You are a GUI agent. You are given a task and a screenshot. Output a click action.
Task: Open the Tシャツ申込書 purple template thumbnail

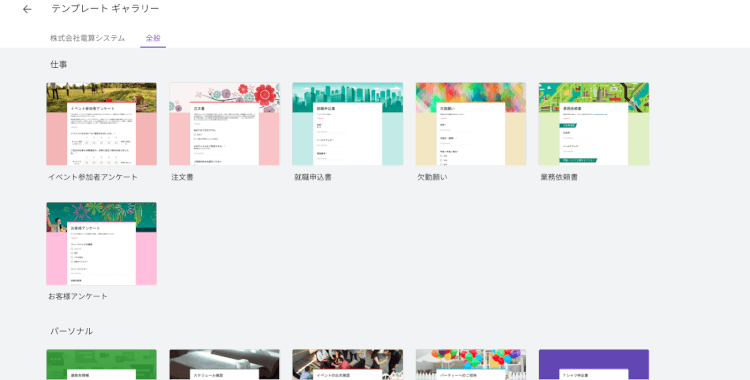(x=594, y=365)
